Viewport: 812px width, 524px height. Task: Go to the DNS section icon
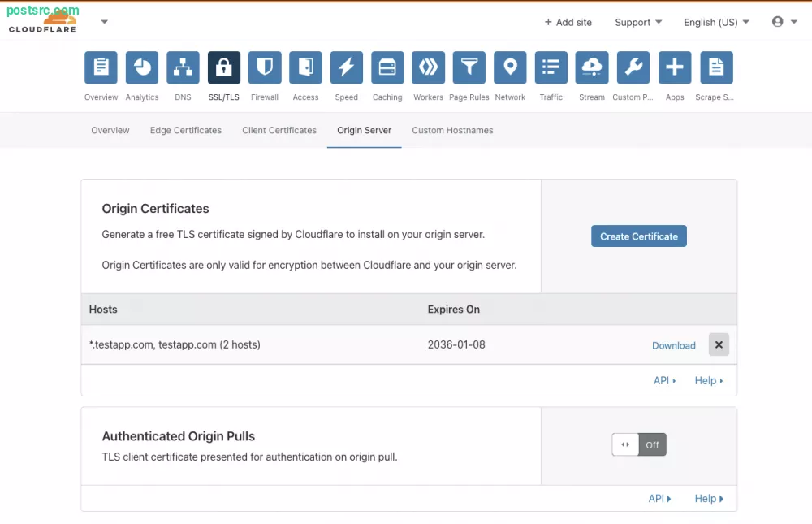coord(183,68)
